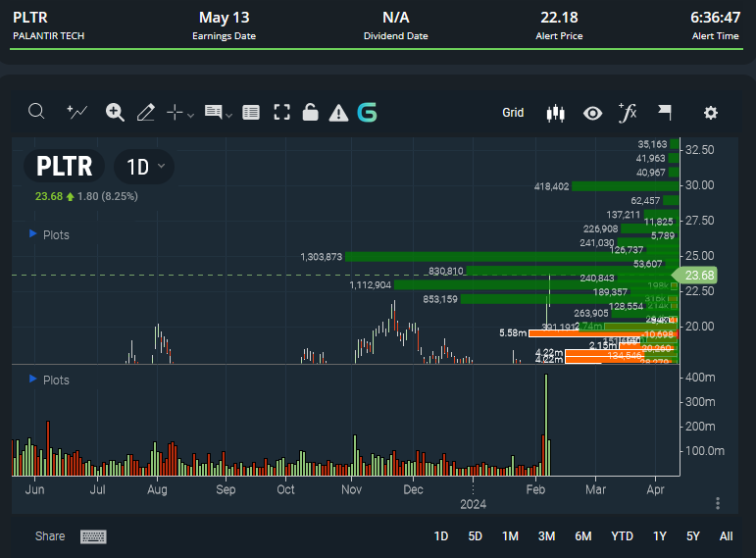This screenshot has width=756, height=558.
Task: Open the keyboard shortcuts icon
Action: click(x=93, y=536)
